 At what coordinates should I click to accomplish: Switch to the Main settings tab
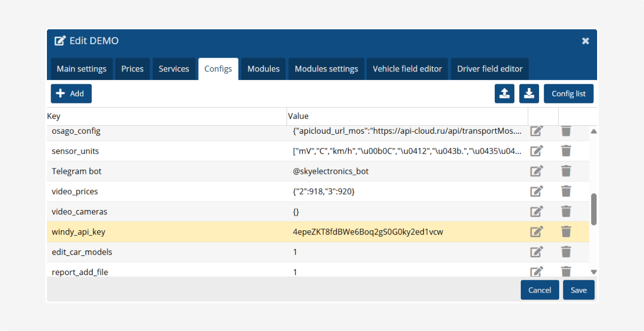click(x=82, y=69)
